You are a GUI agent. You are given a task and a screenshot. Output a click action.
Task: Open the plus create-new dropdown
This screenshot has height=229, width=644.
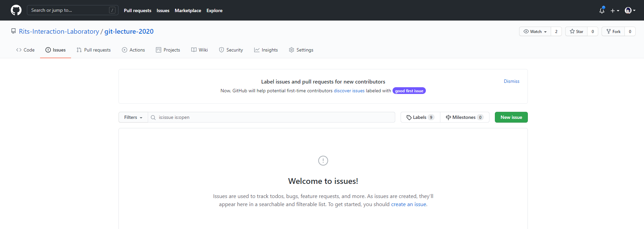[615, 10]
